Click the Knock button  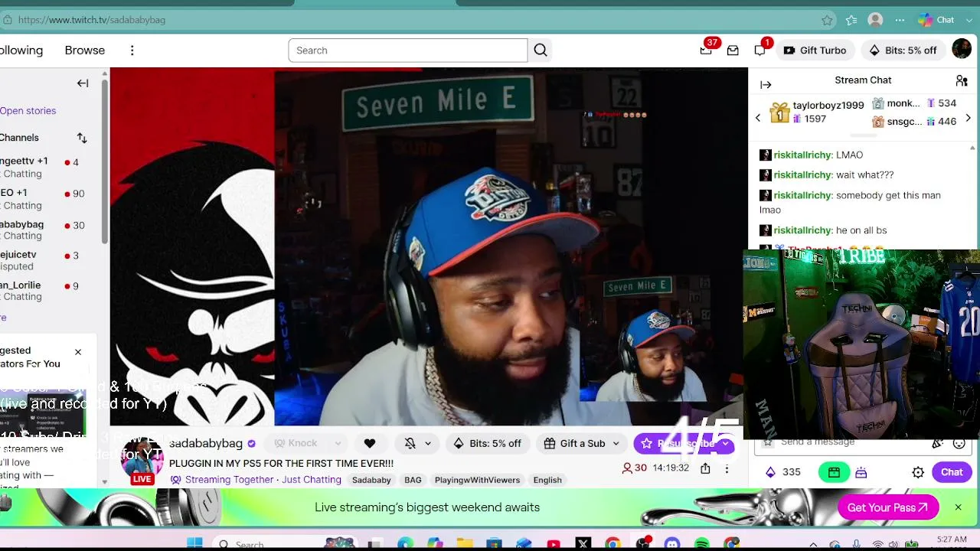click(305, 443)
